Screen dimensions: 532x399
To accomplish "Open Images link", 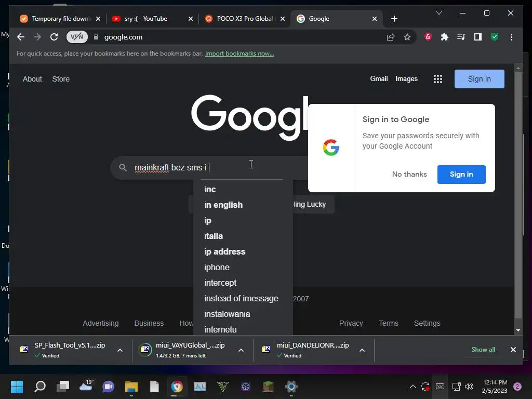I will pyautogui.click(x=406, y=79).
